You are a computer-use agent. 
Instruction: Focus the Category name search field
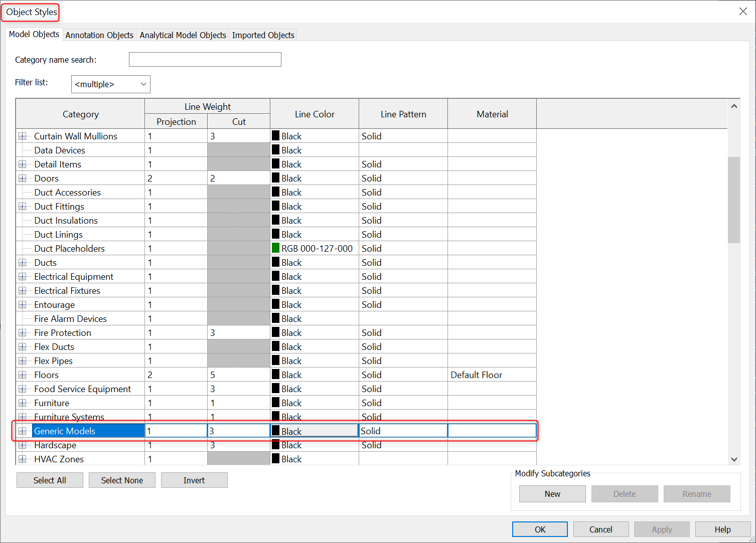click(x=205, y=60)
